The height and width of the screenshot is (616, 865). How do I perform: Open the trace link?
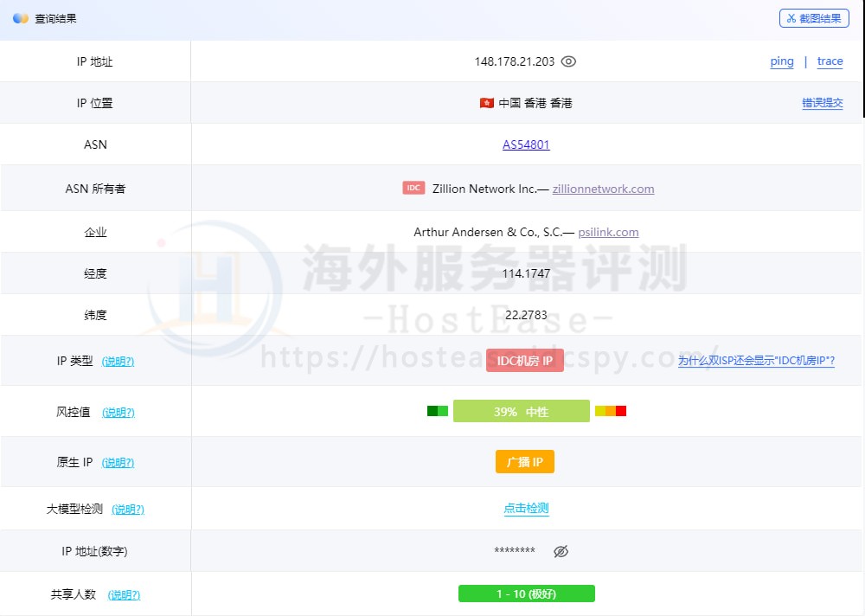coord(830,61)
